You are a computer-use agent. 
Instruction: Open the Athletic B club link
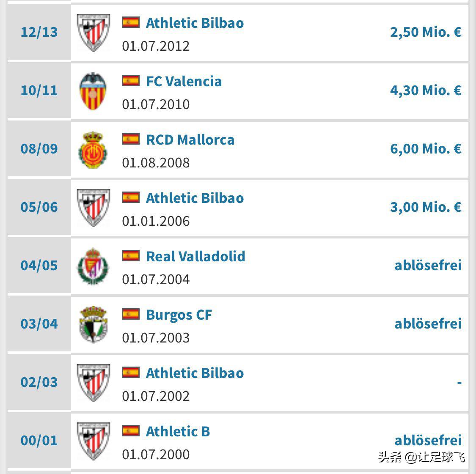(178, 431)
